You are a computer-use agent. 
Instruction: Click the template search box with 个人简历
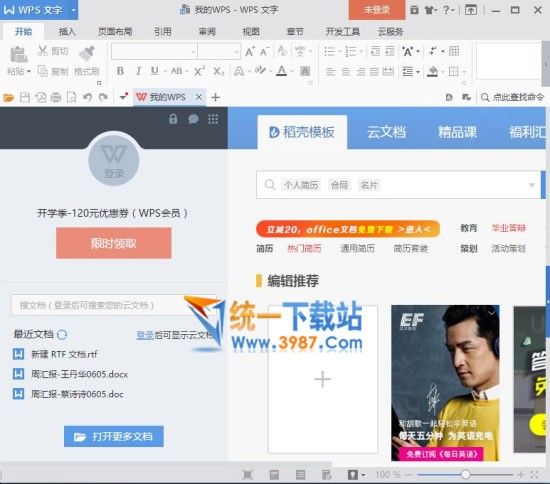[x=398, y=185]
